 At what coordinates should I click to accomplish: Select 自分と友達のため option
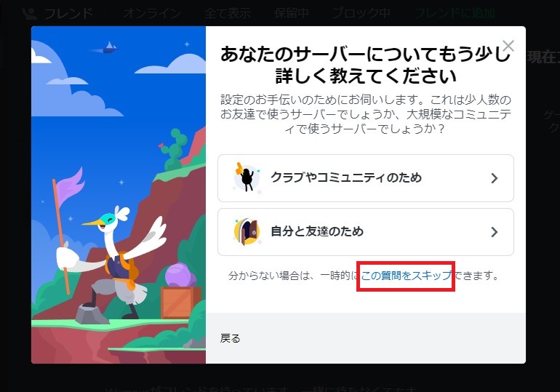365,232
